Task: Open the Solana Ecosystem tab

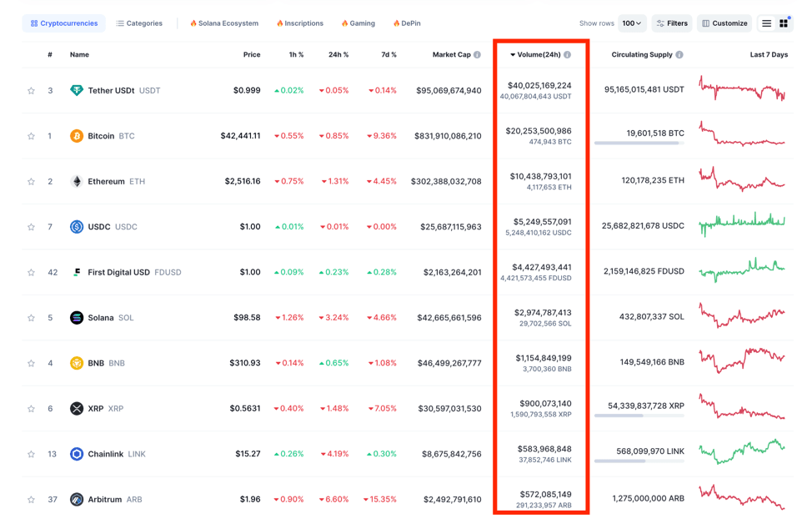Action: (223, 23)
